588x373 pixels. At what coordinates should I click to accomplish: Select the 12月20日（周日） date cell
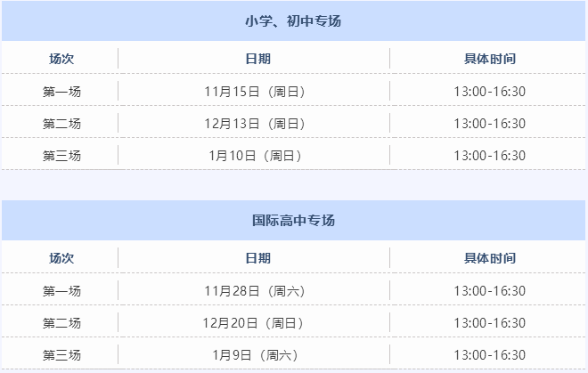click(254, 322)
